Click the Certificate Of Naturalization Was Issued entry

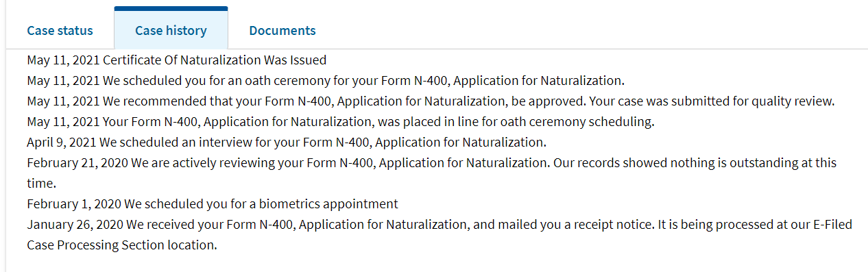(x=177, y=60)
